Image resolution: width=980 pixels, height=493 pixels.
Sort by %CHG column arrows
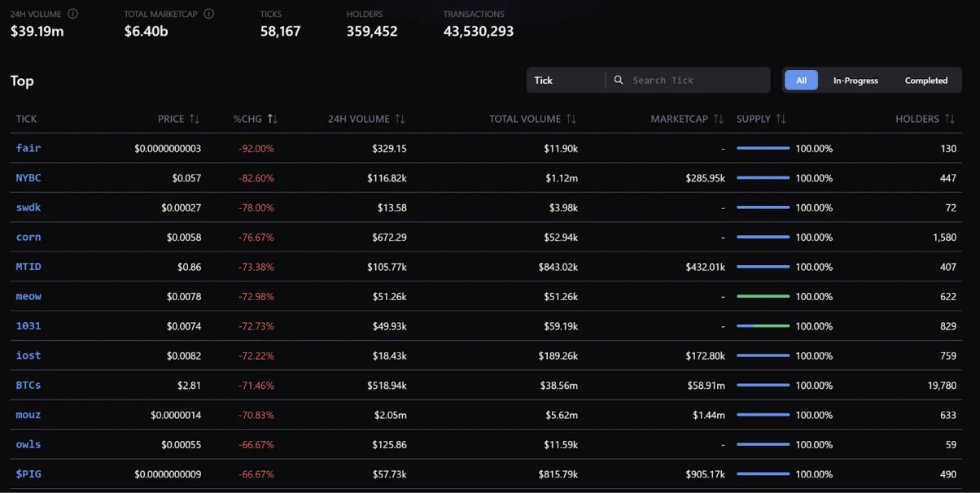click(x=273, y=119)
